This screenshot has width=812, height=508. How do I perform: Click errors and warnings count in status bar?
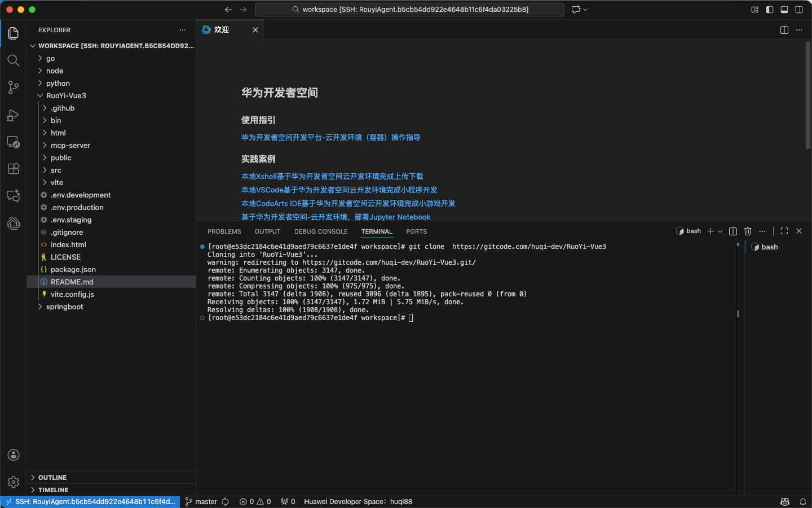click(x=255, y=502)
